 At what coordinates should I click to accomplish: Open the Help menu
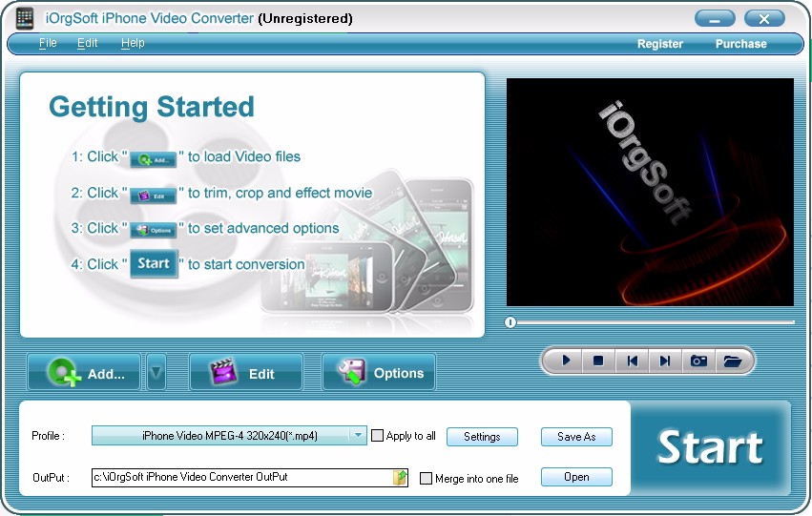[x=133, y=43]
